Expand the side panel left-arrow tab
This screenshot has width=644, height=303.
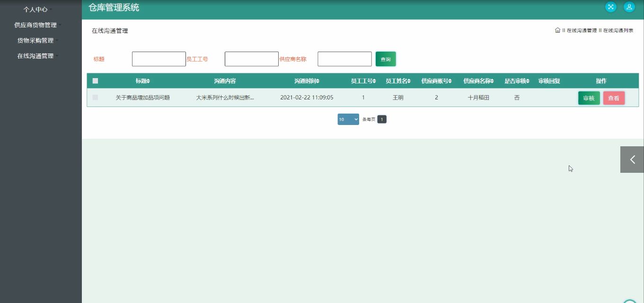[x=632, y=160]
